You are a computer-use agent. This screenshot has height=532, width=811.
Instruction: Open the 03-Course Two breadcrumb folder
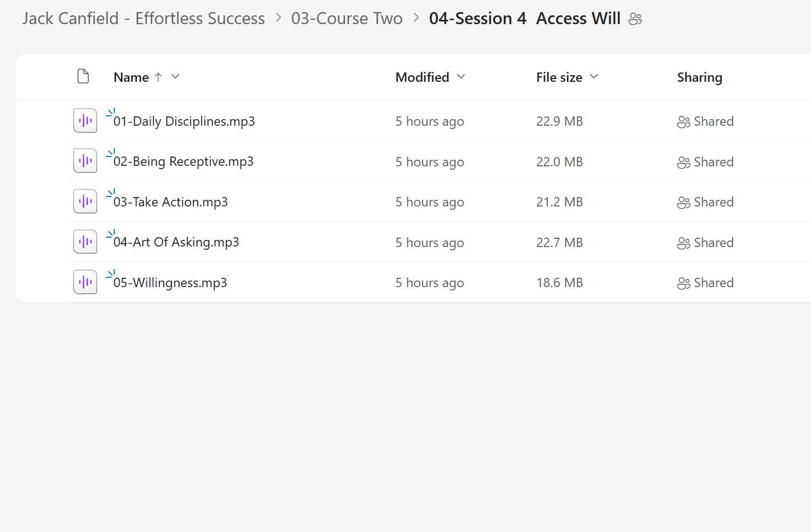point(347,18)
